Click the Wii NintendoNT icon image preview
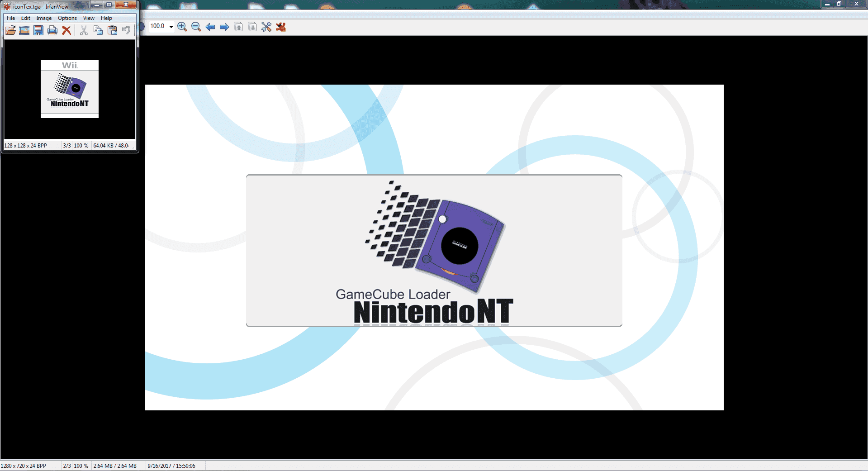Image resolution: width=868 pixels, height=471 pixels. 70,89
